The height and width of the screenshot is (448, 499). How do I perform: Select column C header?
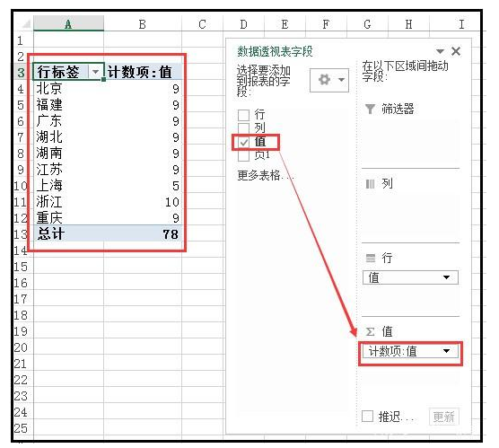tap(203, 23)
